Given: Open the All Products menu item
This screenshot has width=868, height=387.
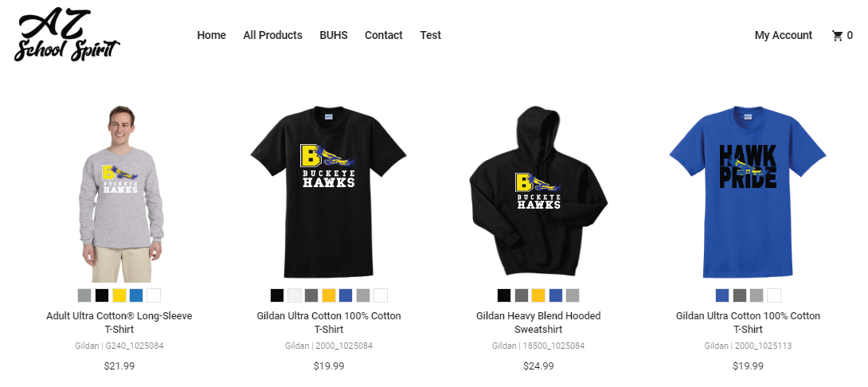Looking at the screenshot, I should [272, 35].
